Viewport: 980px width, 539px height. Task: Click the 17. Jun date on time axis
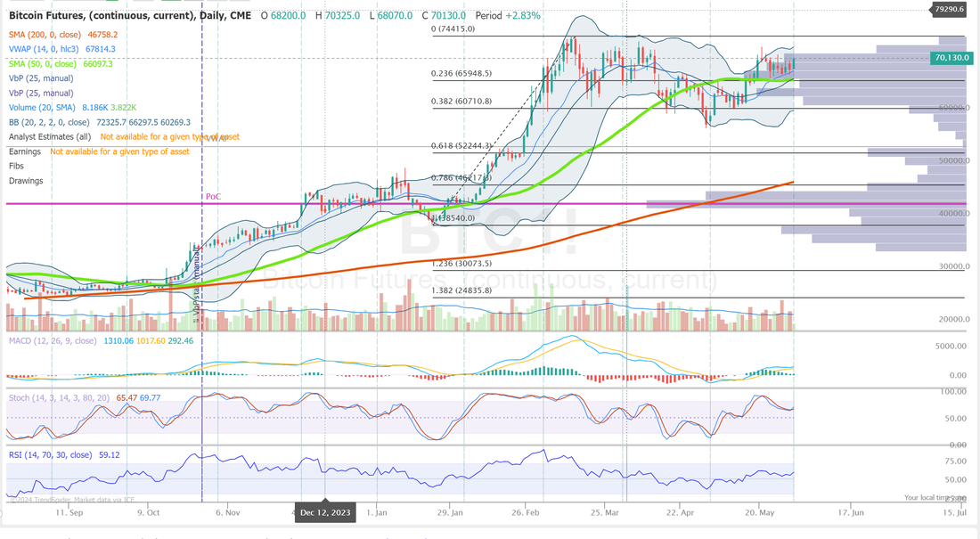tap(851, 512)
